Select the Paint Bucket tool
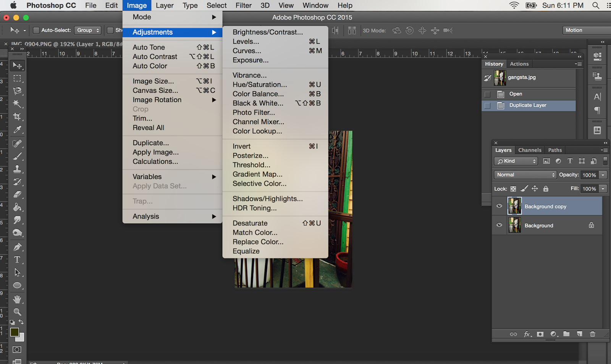 click(17, 207)
